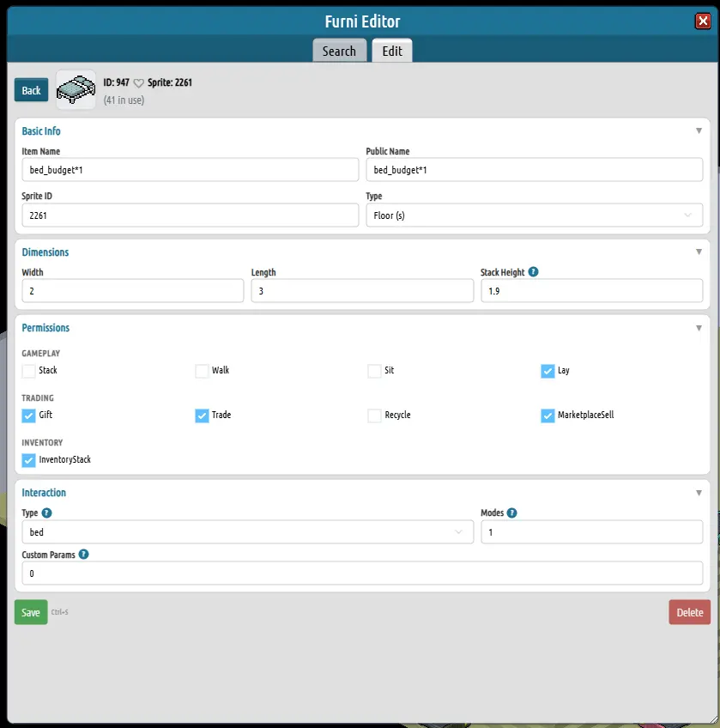Viewport: 720px width, 728px height.
Task: Click the Stack Height help icon
Action: pyautogui.click(x=534, y=272)
